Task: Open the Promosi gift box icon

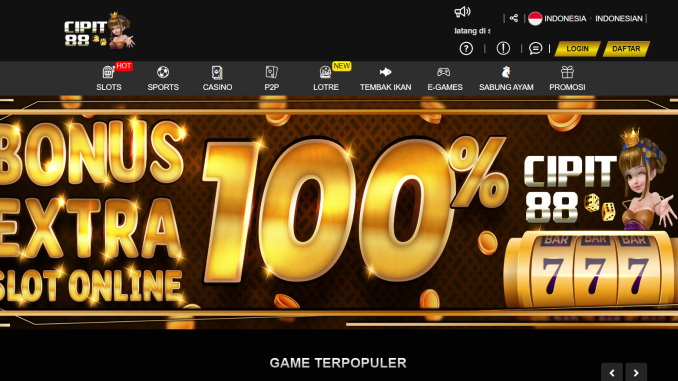Action: (567, 72)
